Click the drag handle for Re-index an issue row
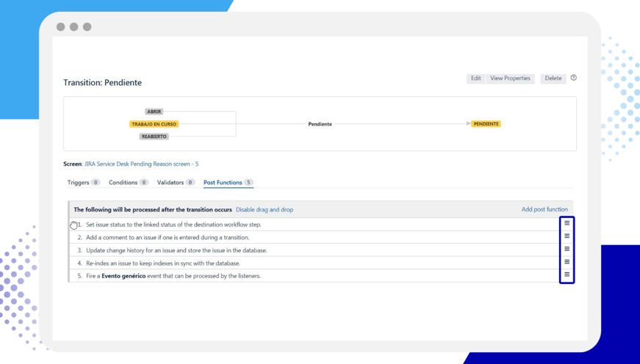This screenshot has width=640, height=364. [x=567, y=262]
